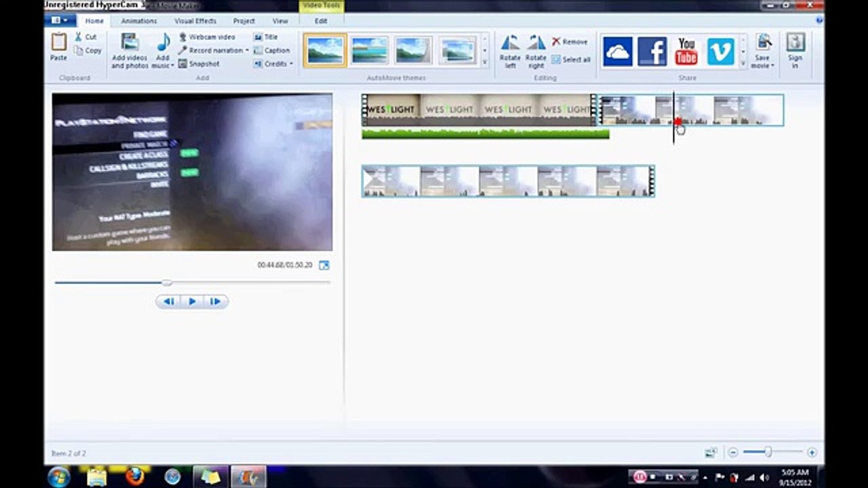
Task: Remove the selected clip
Action: pyautogui.click(x=570, y=42)
